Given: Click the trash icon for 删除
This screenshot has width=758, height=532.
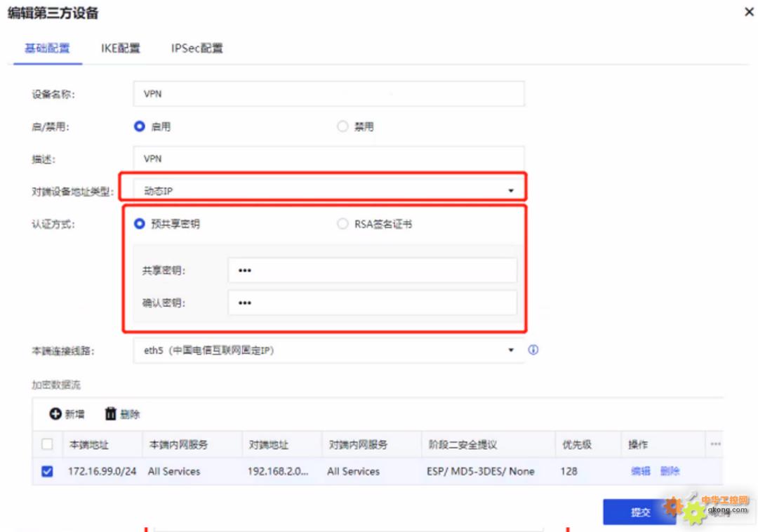Looking at the screenshot, I should coord(111,413).
